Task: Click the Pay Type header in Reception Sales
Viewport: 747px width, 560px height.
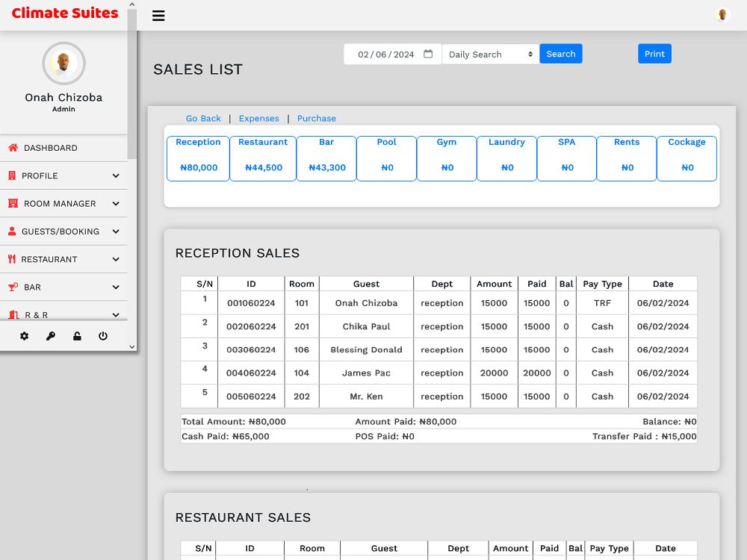Action: click(x=602, y=284)
